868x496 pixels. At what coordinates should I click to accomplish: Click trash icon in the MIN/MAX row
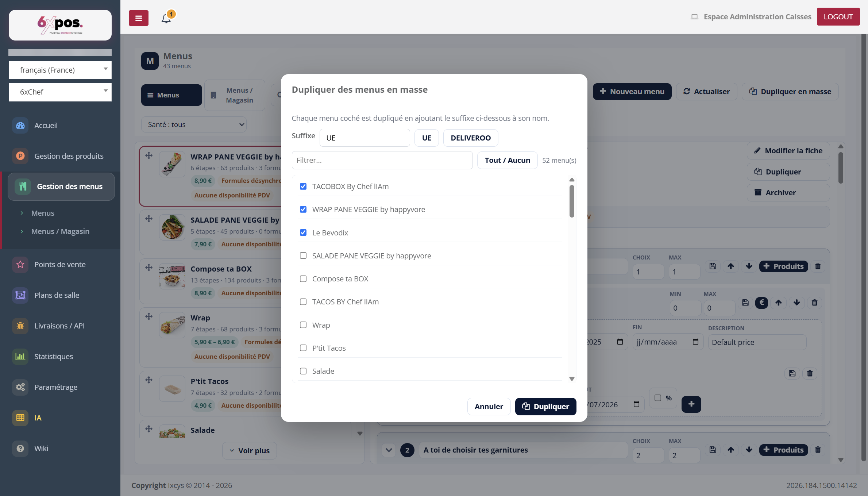814,303
